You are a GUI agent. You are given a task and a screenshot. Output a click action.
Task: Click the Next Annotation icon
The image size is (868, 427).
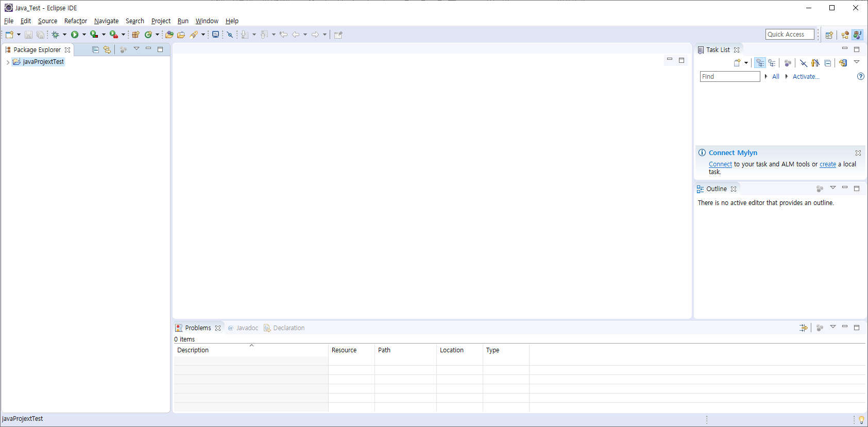[245, 35]
